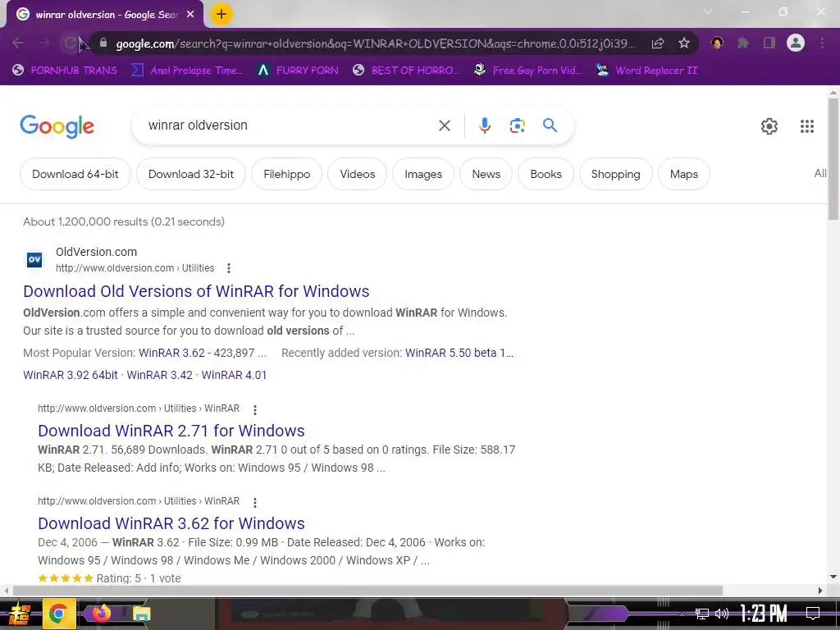Select the Download 32-bit filter chip
Screen dimensions: 840x630
191,174
